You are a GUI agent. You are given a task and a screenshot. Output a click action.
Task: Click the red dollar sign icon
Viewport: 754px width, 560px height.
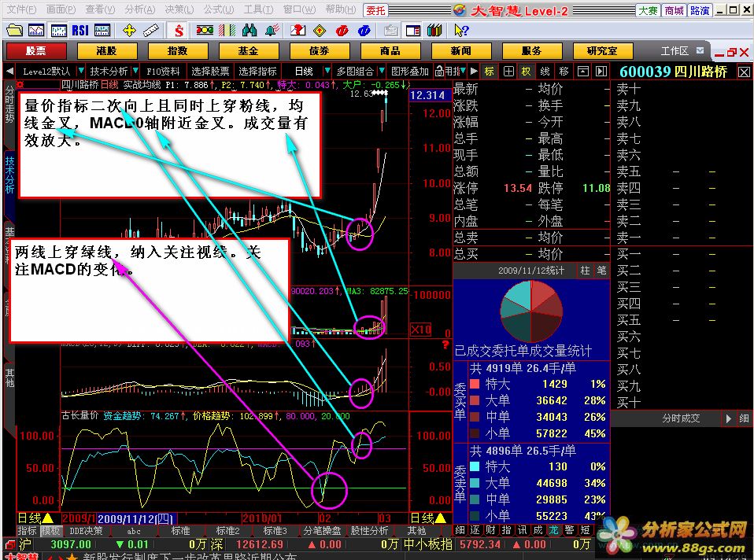pos(179,31)
